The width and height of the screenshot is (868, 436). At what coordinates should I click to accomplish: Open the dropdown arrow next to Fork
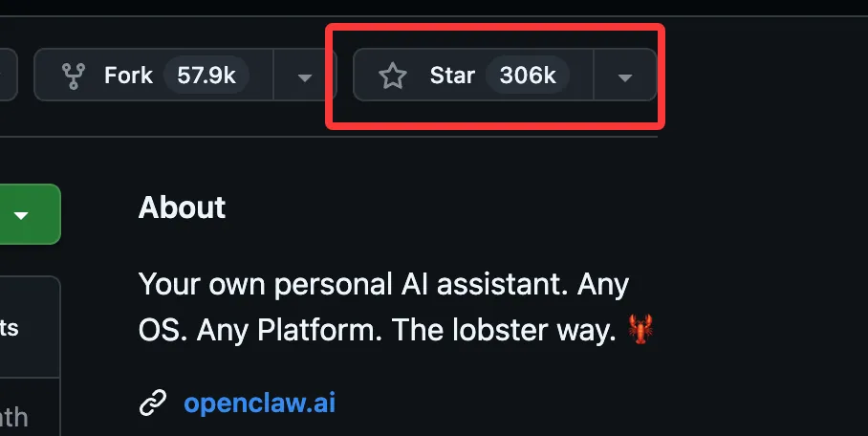(x=304, y=76)
